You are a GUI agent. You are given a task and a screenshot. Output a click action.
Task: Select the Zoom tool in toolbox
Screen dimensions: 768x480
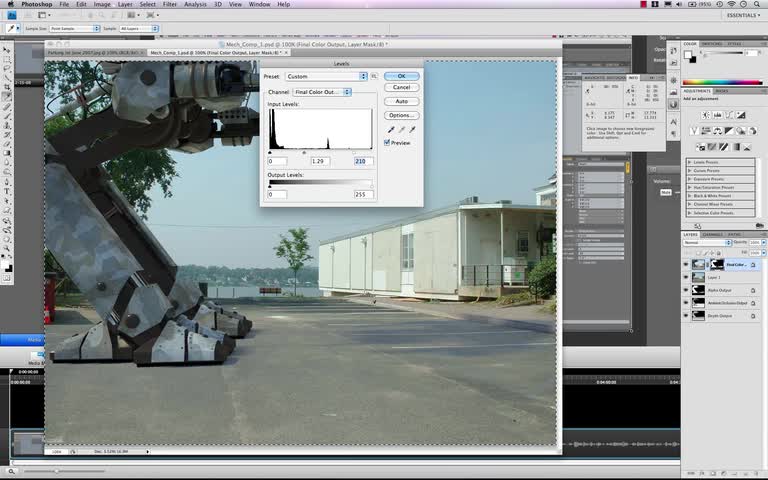[x=7, y=248]
